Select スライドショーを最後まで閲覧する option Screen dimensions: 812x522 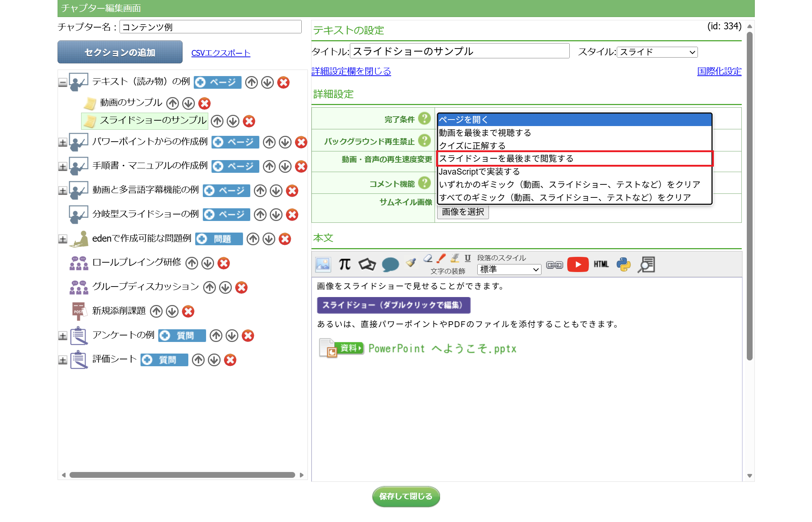(574, 159)
